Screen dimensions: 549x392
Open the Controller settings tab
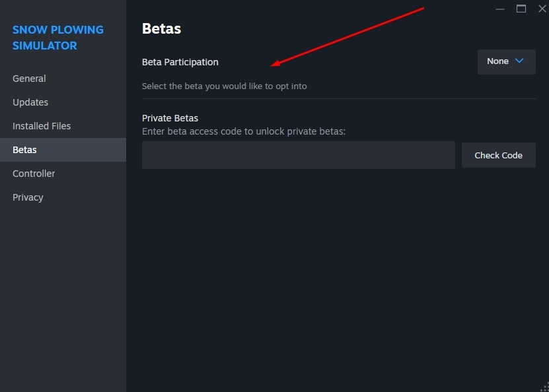coord(34,174)
